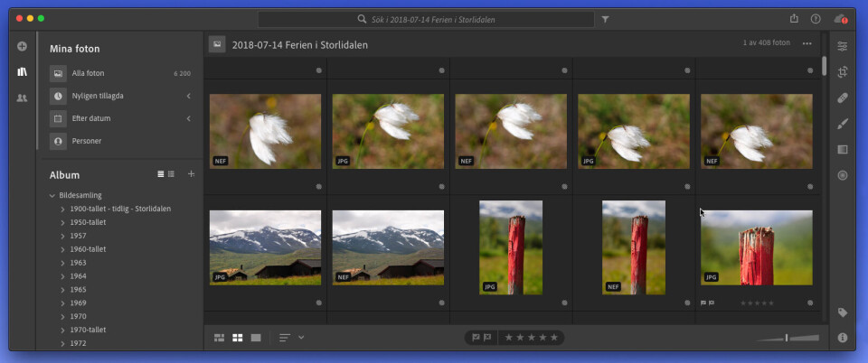The width and height of the screenshot is (868, 363).
Task: Click the '2018-07-14 Ferien i Storlidalen' album title
Action: pos(299,45)
